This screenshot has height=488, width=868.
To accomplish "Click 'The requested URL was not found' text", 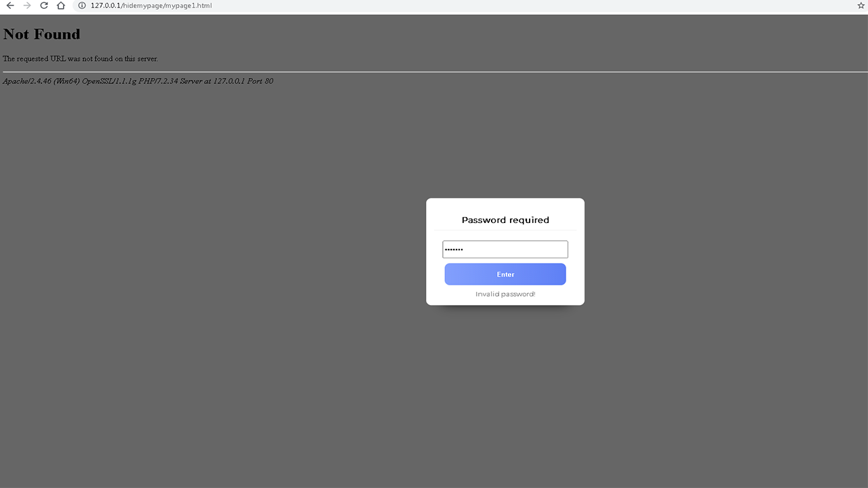I will [81, 59].
